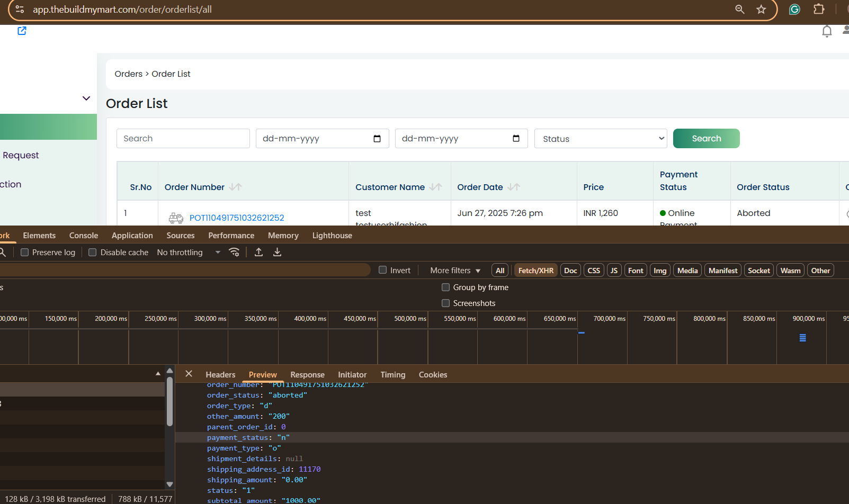Open notifications bell icon

point(827,31)
